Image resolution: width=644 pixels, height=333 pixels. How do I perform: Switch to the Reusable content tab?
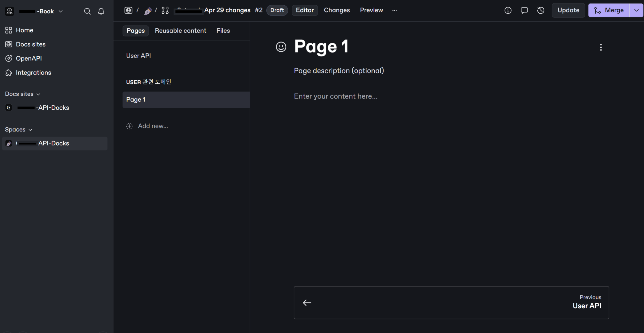(x=180, y=31)
